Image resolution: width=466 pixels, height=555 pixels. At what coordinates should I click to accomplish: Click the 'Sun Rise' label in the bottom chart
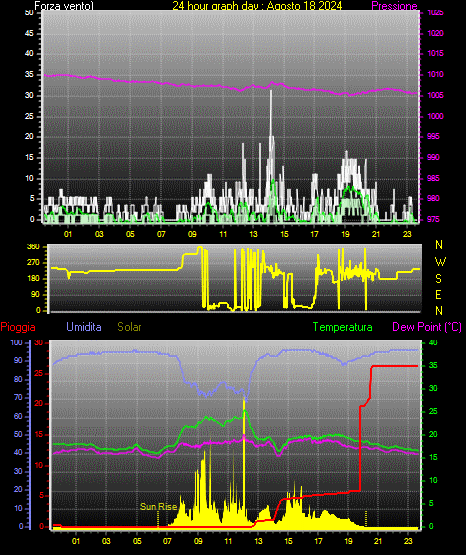[x=159, y=507]
